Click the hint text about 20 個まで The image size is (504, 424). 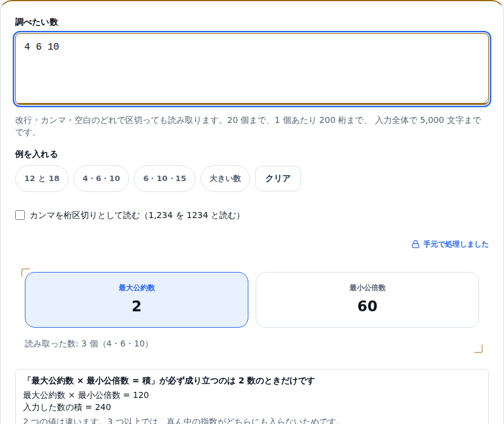pos(248,126)
